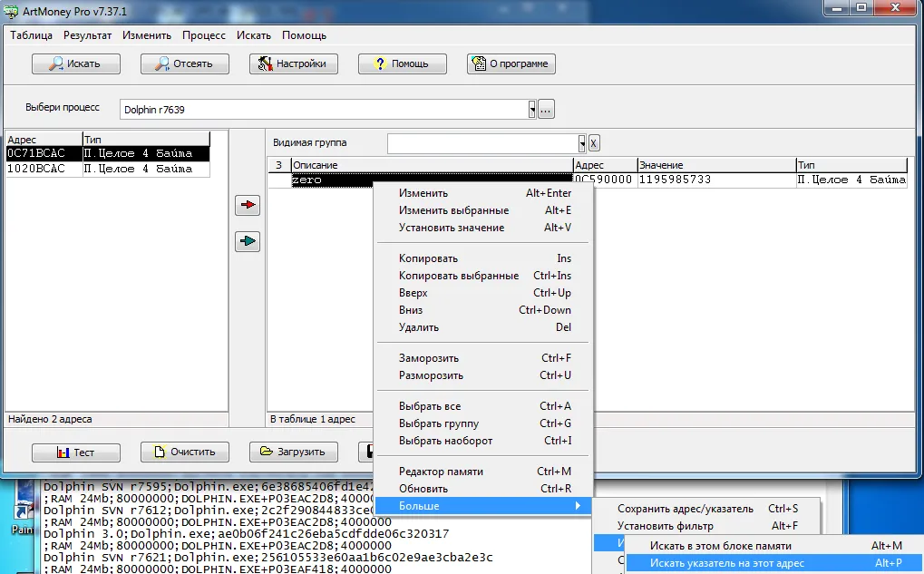Open the Таблица menu
Viewport: 924px width, 574px height.
click(31, 35)
